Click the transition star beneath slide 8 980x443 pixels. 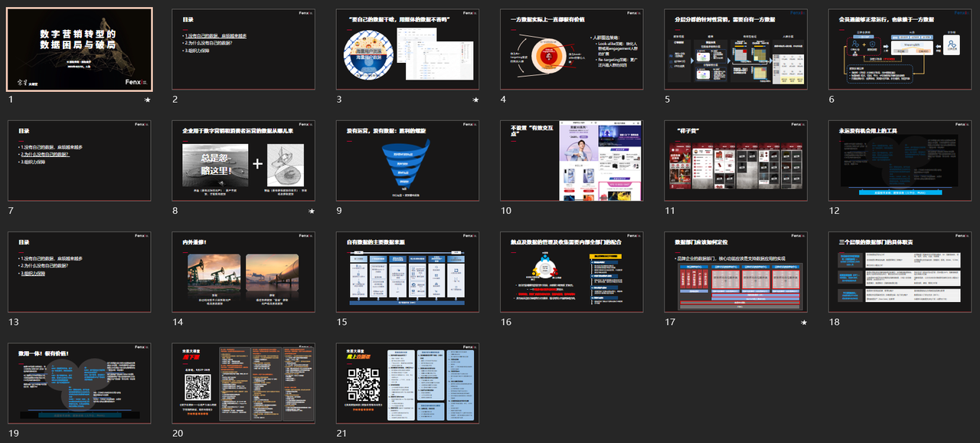coord(311,212)
